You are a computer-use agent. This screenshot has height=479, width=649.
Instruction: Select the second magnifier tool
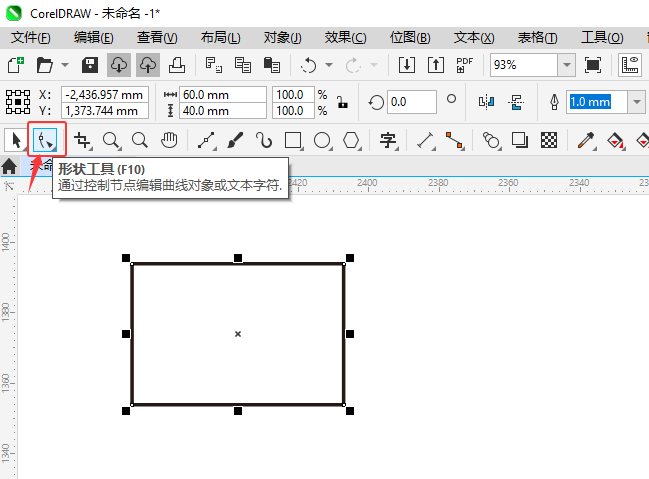click(140, 140)
